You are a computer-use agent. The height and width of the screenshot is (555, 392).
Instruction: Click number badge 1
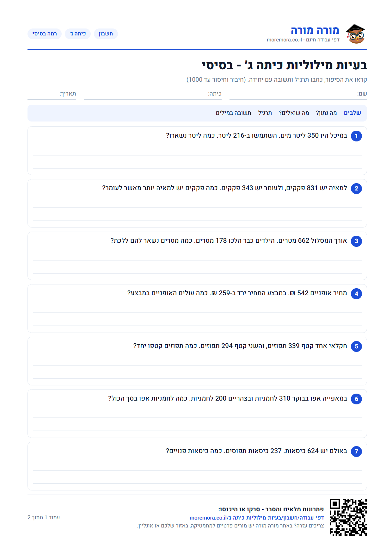(x=356, y=136)
